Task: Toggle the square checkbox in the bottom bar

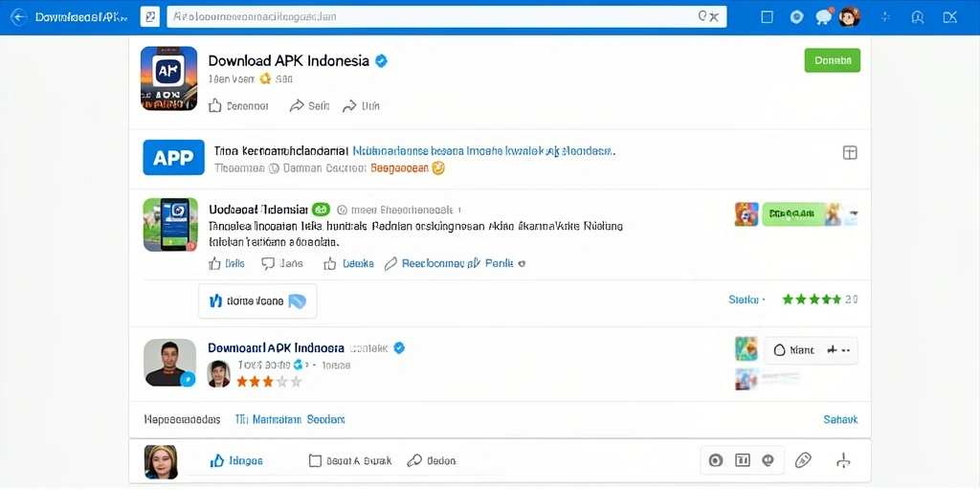Action: pyautogui.click(x=315, y=461)
